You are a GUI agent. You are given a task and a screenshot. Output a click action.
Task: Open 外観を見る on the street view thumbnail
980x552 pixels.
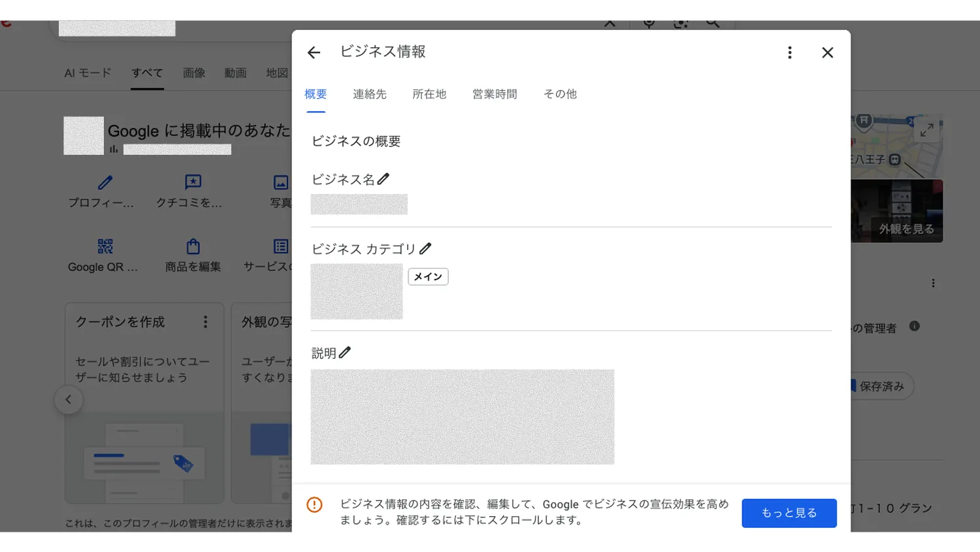pos(907,229)
